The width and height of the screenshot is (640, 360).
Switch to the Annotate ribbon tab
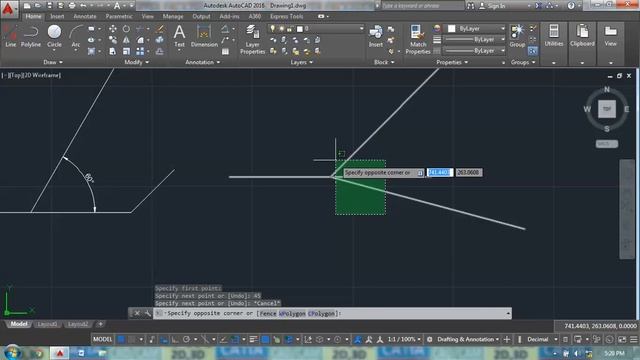84,16
